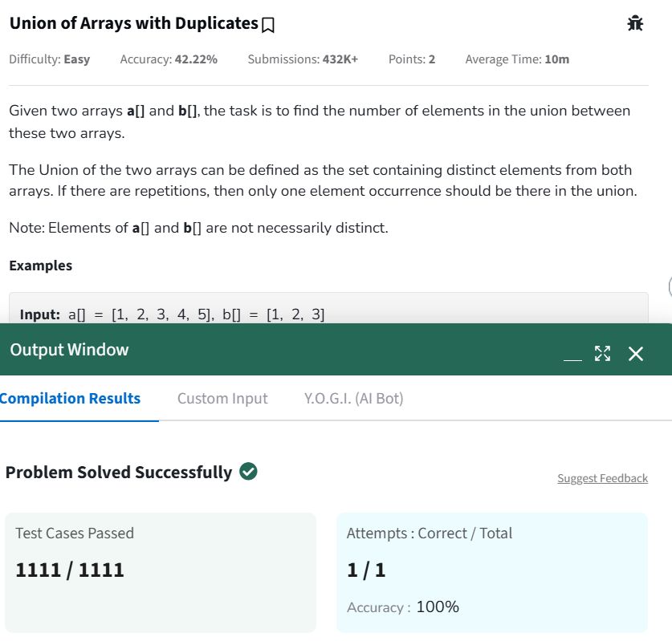Open the Suggest Feedback link

click(602, 478)
